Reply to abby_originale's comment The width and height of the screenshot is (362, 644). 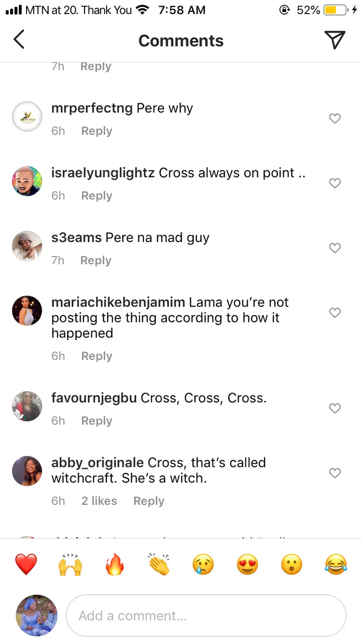tap(149, 501)
